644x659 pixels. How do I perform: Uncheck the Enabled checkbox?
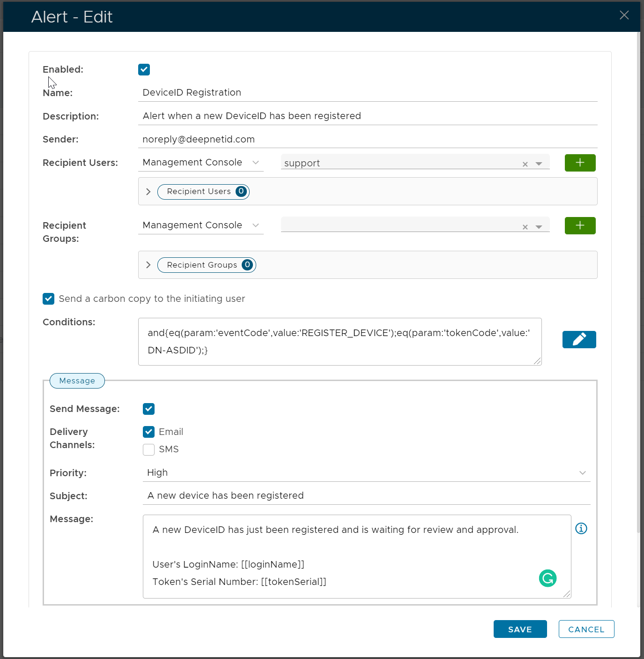(x=144, y=70)
